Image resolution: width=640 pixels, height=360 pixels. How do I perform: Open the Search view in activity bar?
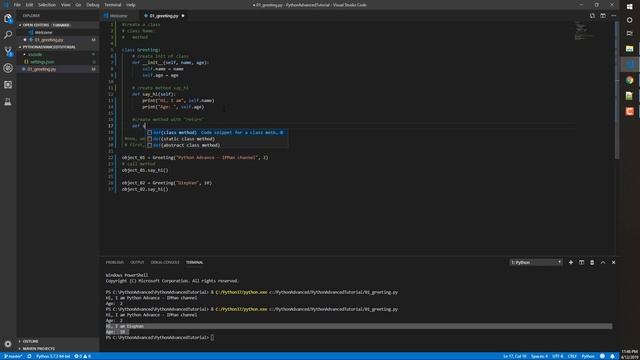tap(8, 35)
